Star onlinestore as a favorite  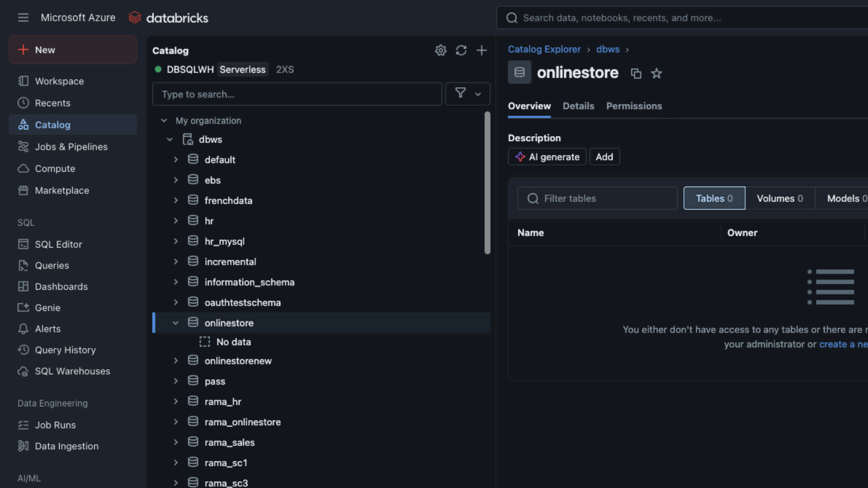(656, 73)
